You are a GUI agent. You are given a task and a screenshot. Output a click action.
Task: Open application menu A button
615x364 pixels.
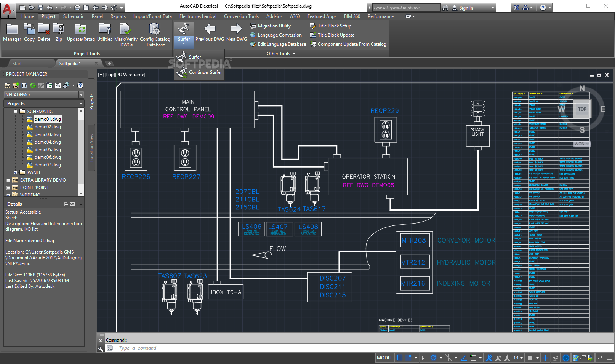(8, 10)
